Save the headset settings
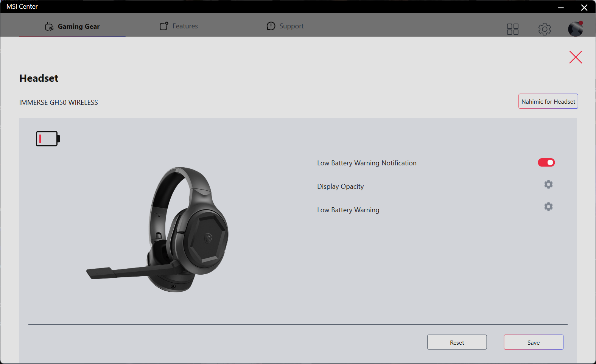596x364 pixels. pos(533,342)
